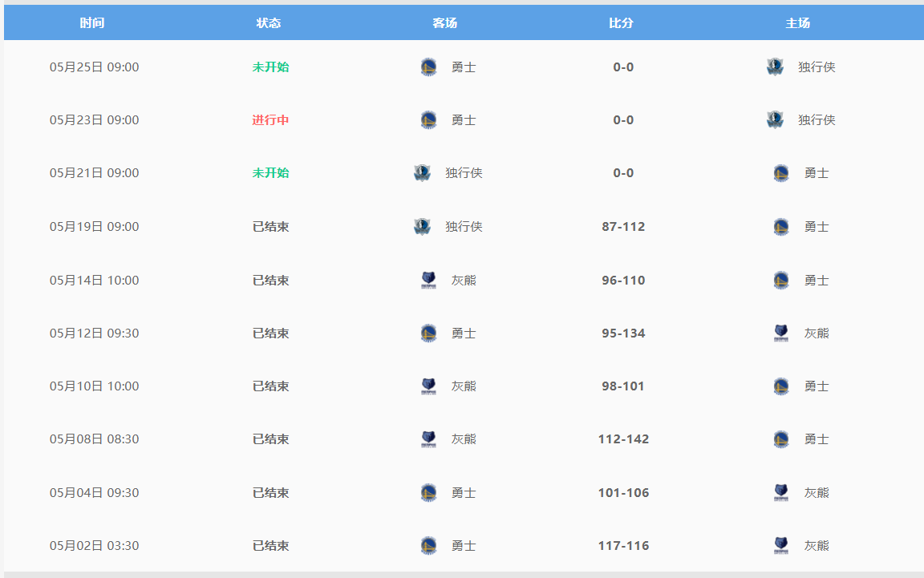924x578 pixels.
Task: Open the 112-142 score
Action: click(x=623, y=439)
